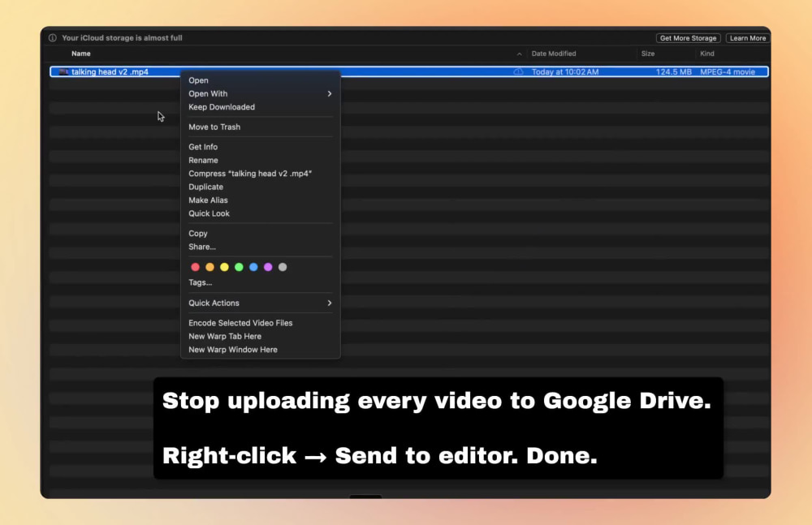Select Compress "talking head v2 .mp4"

pos(260,174)
